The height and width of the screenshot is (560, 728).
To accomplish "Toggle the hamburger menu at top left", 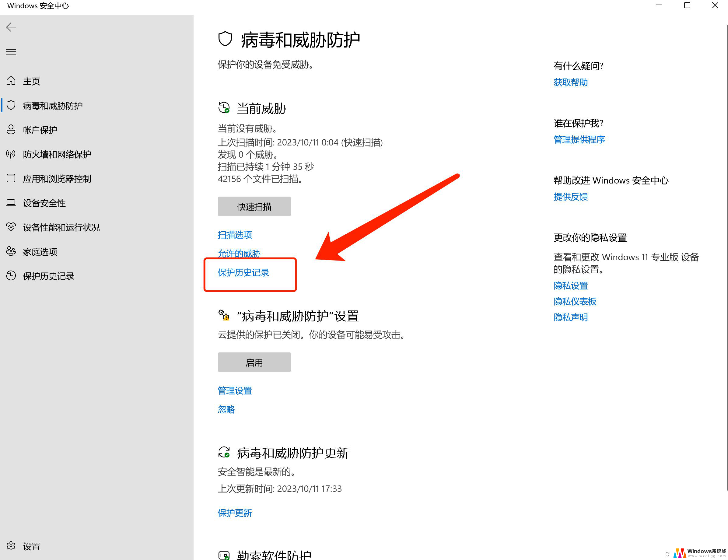I will [x=13, y=52].
